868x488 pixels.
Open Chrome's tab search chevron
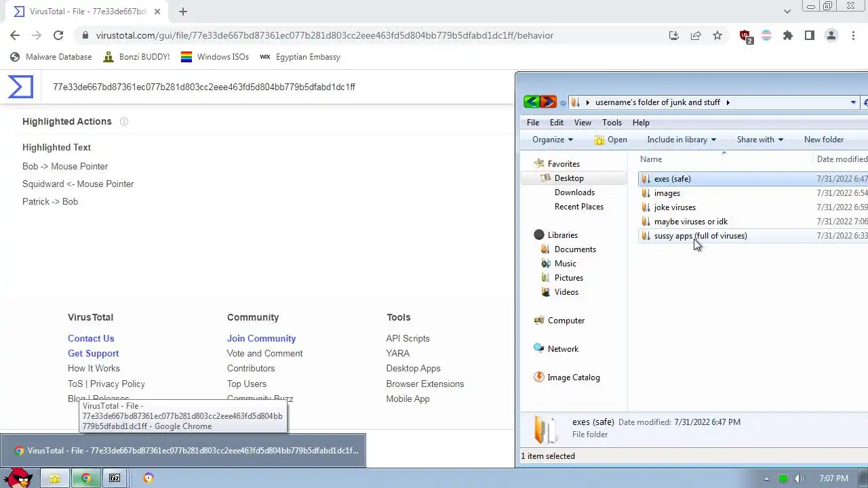787,12
